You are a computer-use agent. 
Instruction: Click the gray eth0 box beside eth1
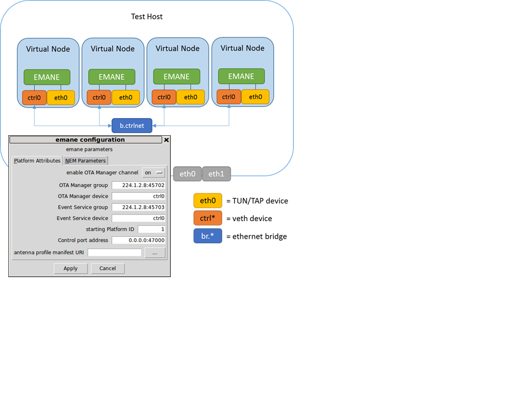click(x=187, y=174)
